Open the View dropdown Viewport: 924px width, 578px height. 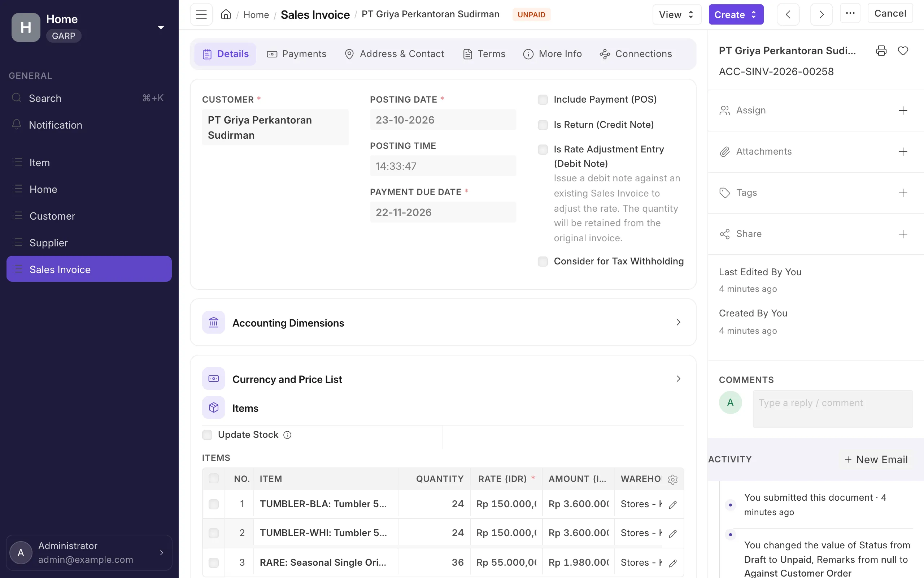click(677, 14)
